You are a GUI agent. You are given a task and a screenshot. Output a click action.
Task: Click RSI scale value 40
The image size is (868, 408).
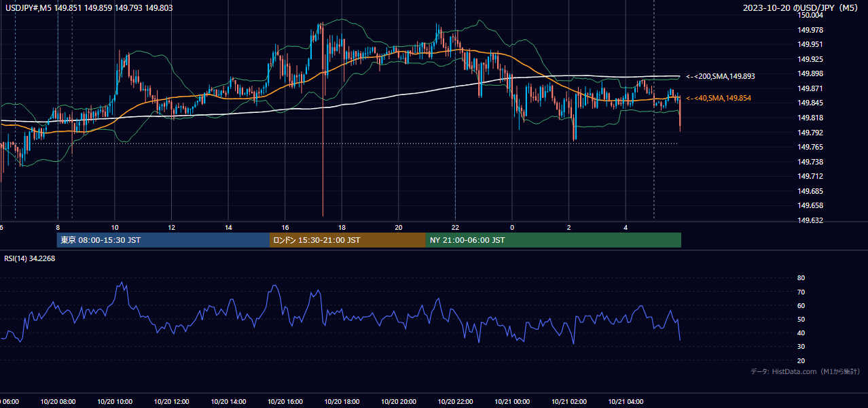coord(801,333)
